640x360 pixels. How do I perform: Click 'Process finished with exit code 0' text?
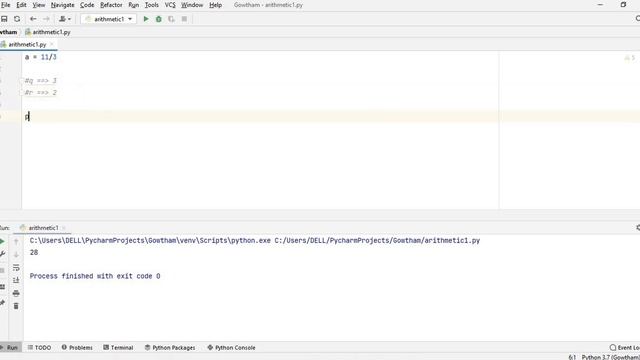(x=95, y=276)
